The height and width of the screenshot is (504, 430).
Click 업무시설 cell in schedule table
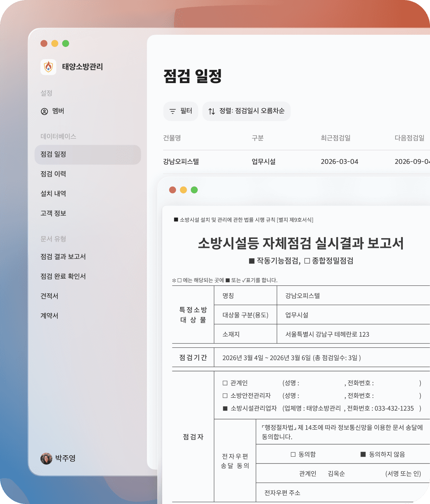(x=264, y=162)
